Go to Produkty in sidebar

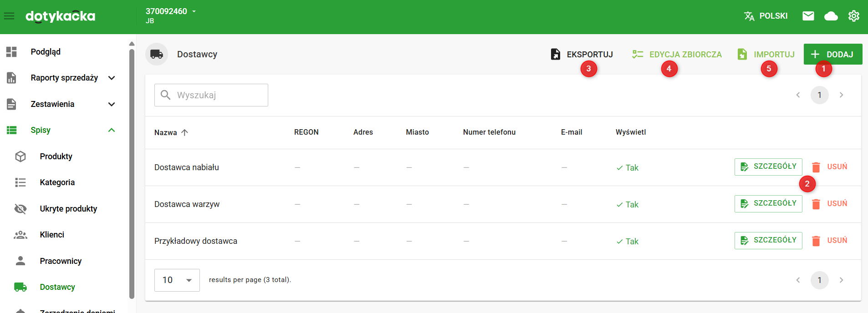(56, 156)
